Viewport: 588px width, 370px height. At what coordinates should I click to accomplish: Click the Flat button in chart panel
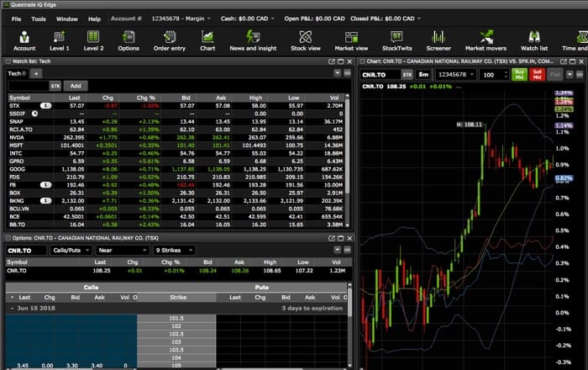(555, 75)
